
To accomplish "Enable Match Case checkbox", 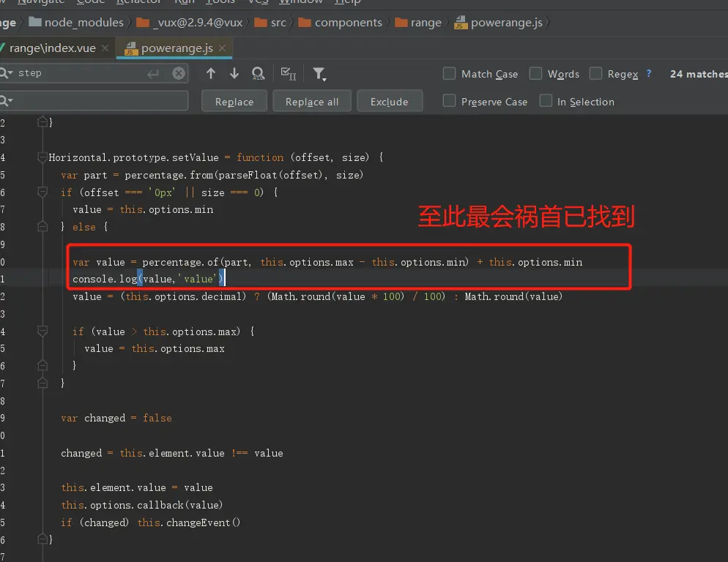I will [449, 73].
